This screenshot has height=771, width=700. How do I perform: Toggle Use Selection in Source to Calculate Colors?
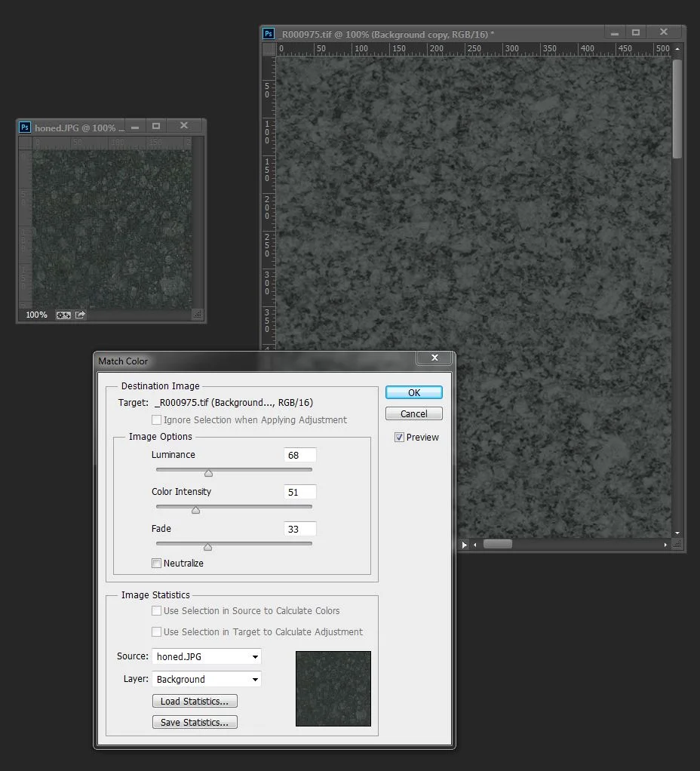pyautogui.click(x=156, y=610)
